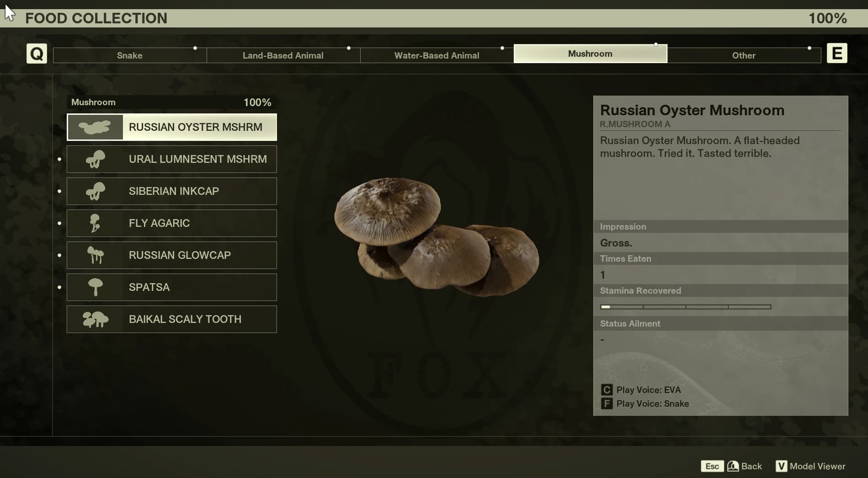Click the FOOD COLLECTION title
This screenshot has width=868, height=478.
point(96,18)
